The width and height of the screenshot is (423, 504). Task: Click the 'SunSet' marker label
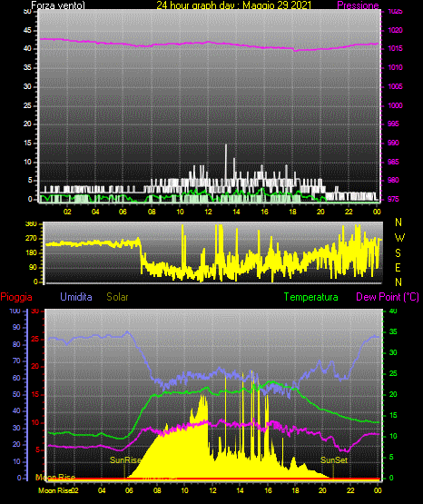click(x=334, y=460)
